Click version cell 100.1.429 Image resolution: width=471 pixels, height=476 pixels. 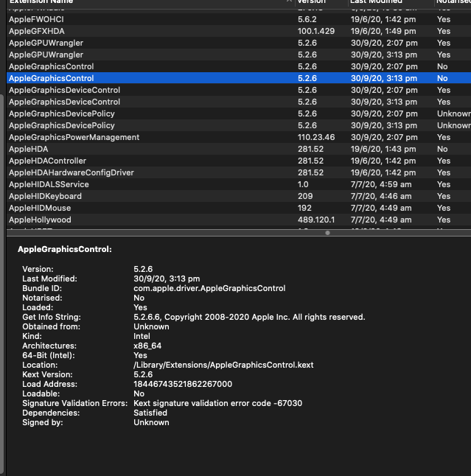316,31
